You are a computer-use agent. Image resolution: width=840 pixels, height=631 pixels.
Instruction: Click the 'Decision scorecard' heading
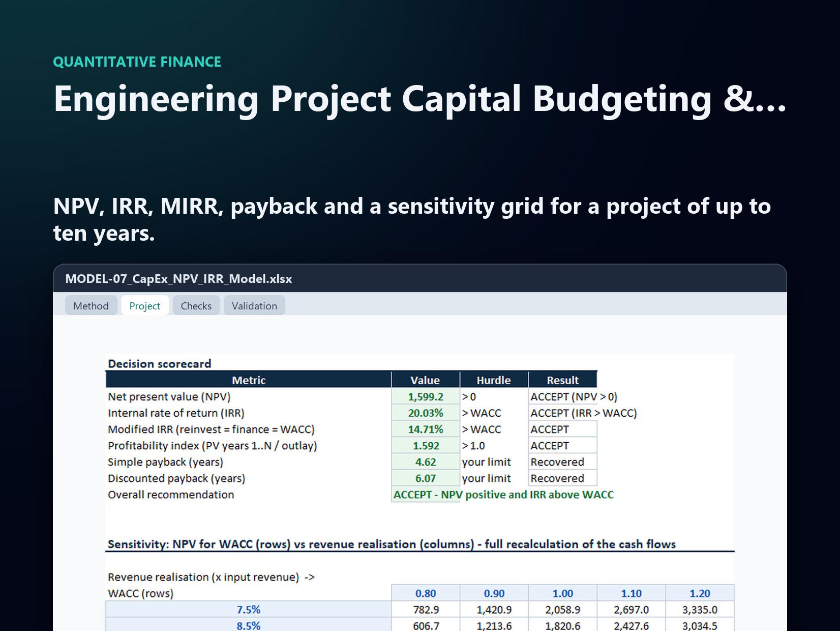click(x=160, y=363)
